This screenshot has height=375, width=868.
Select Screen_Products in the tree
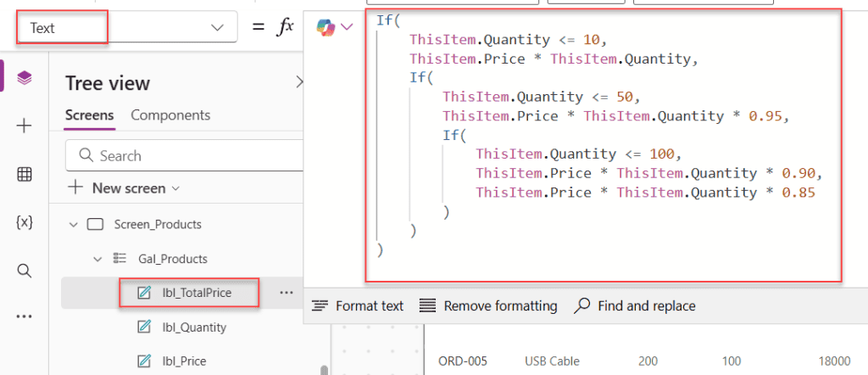[158, 224]
